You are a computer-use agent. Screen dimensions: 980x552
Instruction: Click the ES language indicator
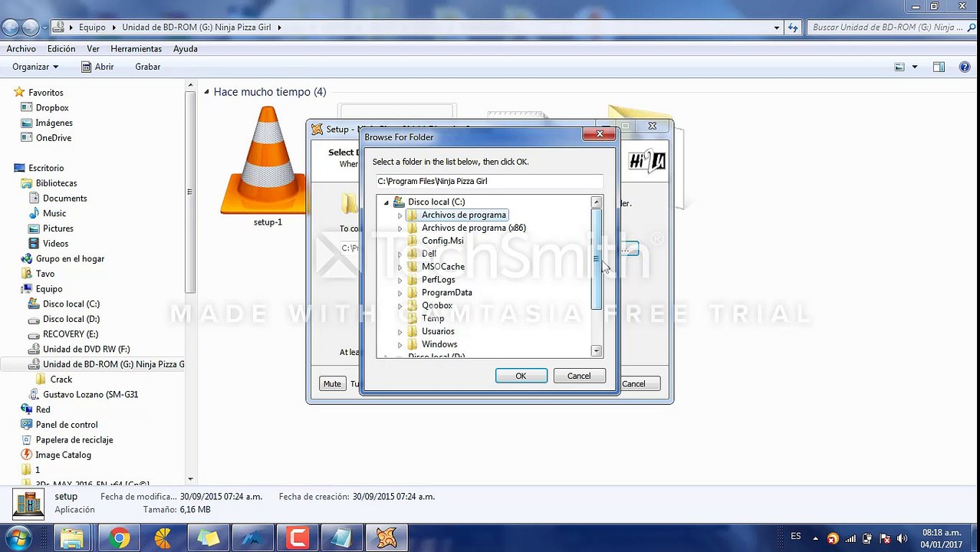pyautogui.click(x=795, y=536)
